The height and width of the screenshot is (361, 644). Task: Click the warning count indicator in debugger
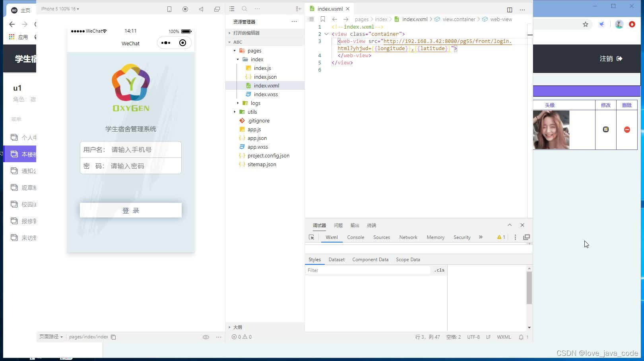[501, 237]
